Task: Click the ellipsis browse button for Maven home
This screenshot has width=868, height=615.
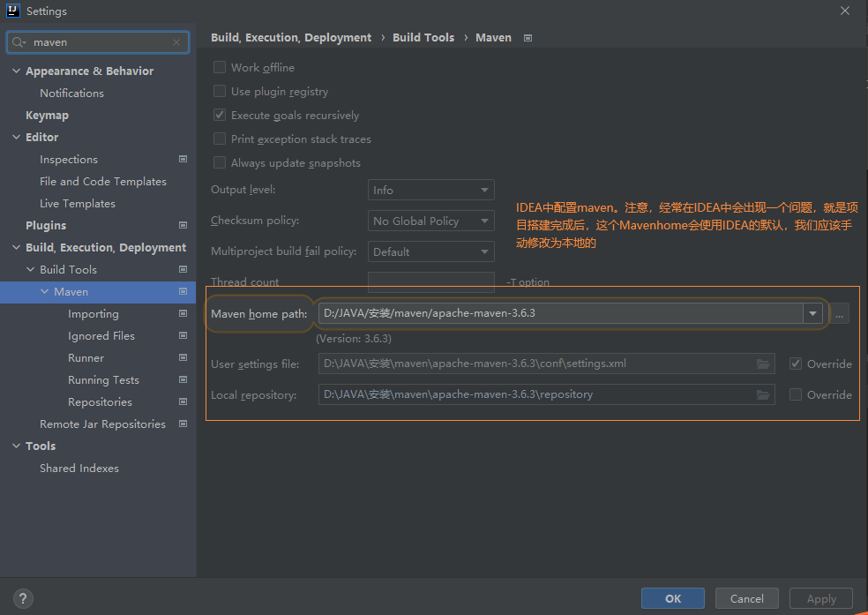Action: pyautogui.click(x=839, y=314)
